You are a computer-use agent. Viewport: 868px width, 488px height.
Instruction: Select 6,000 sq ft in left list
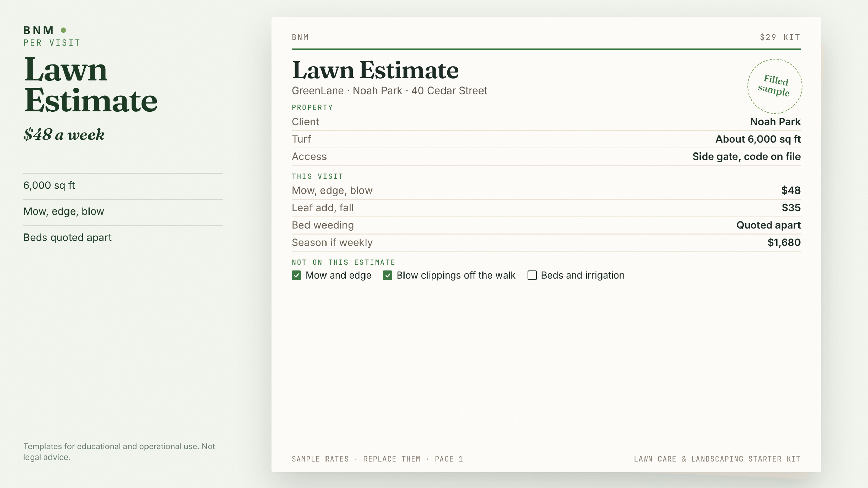pyautogui.click(x=49, y=185)
